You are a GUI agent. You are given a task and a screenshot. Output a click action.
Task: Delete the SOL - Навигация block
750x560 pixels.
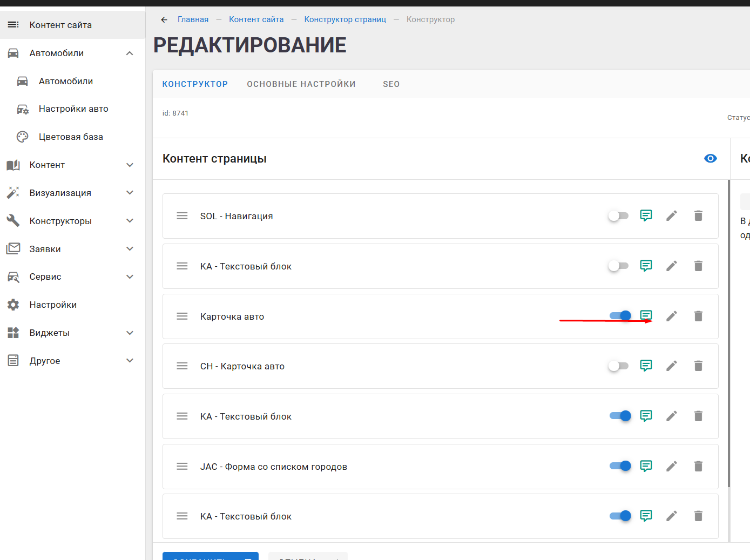698,215
